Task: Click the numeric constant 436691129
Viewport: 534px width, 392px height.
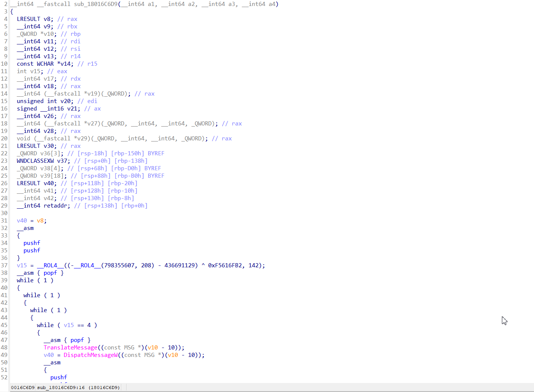Action: pos(181,265)
